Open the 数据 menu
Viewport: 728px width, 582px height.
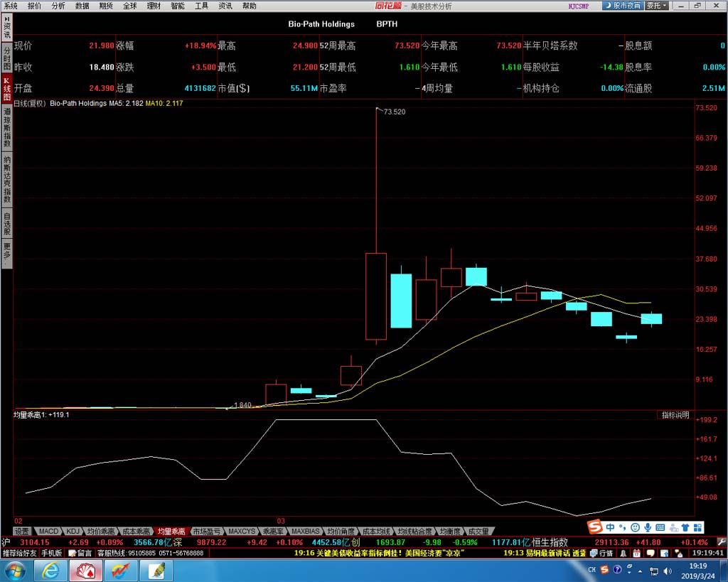coord(82,6)
